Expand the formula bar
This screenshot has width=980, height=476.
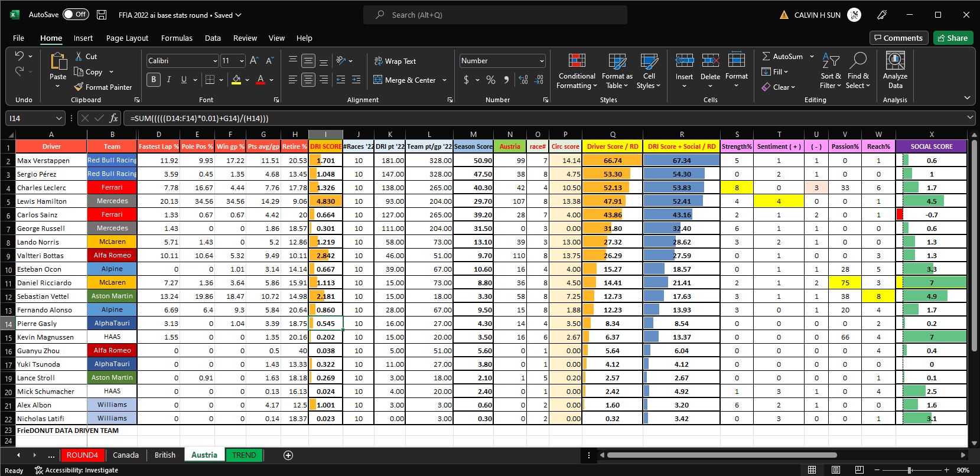point(970,118)
